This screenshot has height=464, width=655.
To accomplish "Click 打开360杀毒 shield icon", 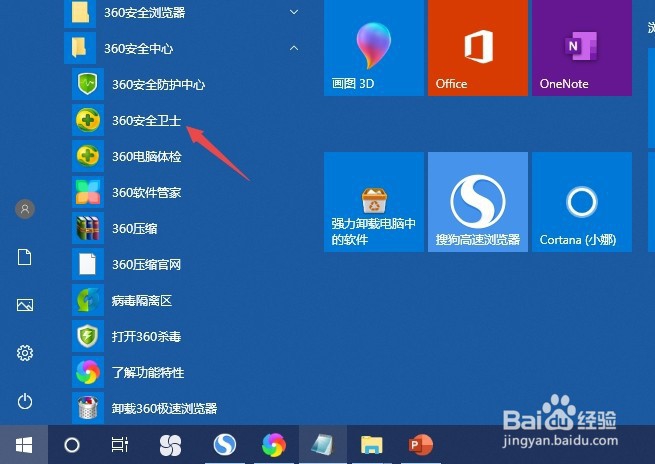I will pos(88,336).
